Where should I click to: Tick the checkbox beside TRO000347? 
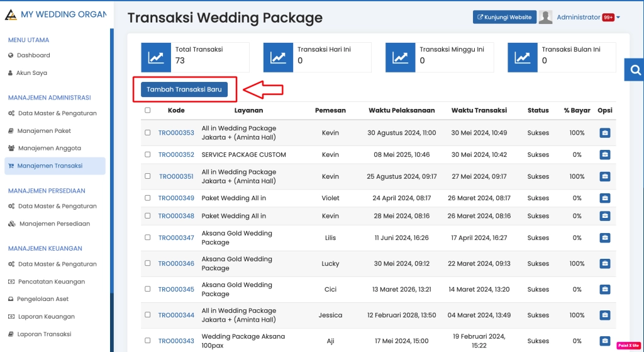point(148,238)
